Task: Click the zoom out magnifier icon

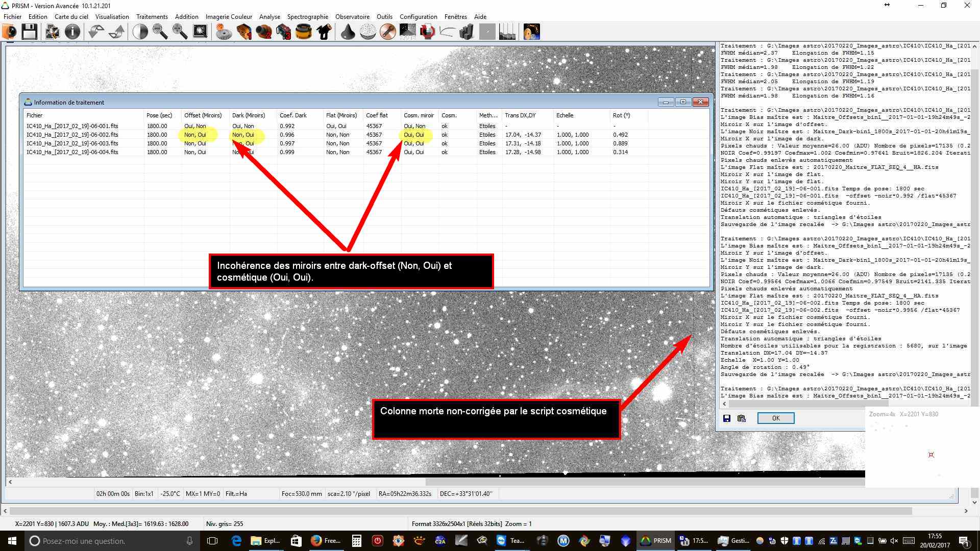Action: [x=160, y=32]
